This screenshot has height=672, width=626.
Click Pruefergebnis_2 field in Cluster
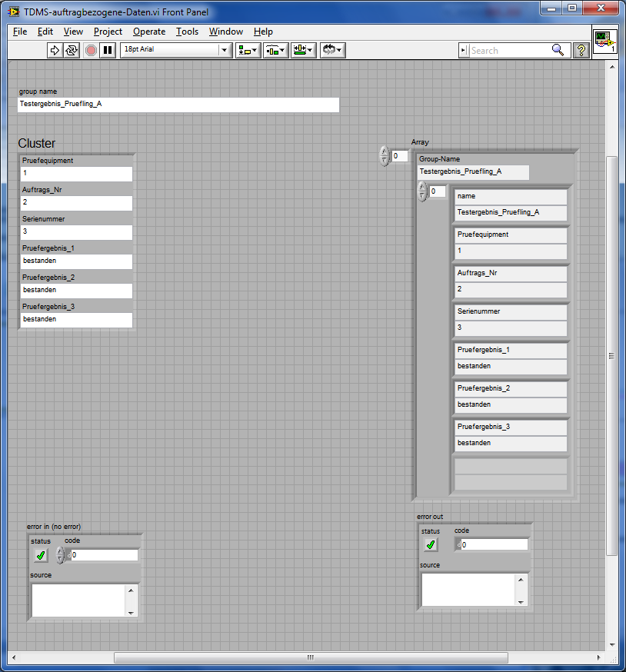76,291
